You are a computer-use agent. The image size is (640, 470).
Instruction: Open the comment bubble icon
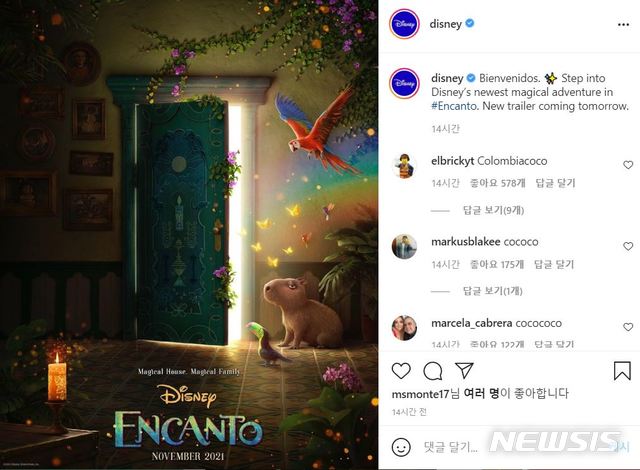433,371
